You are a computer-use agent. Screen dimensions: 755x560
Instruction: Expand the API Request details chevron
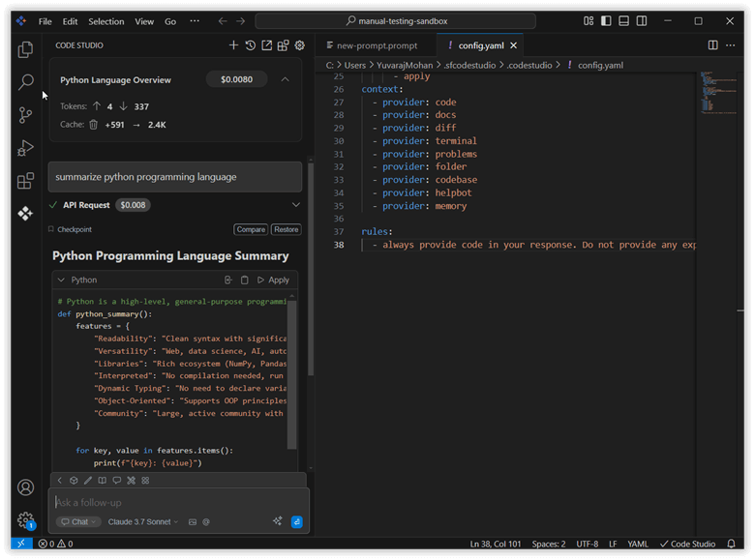pos(296,205)
